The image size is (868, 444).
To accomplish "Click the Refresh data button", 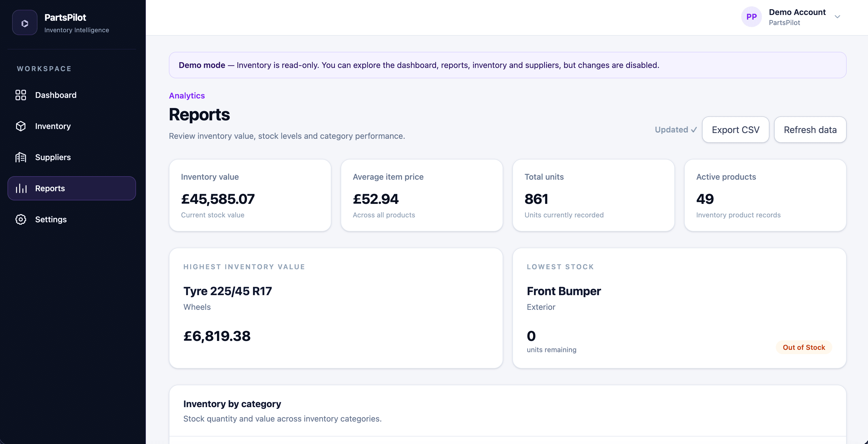I will (x=810, y=130).
